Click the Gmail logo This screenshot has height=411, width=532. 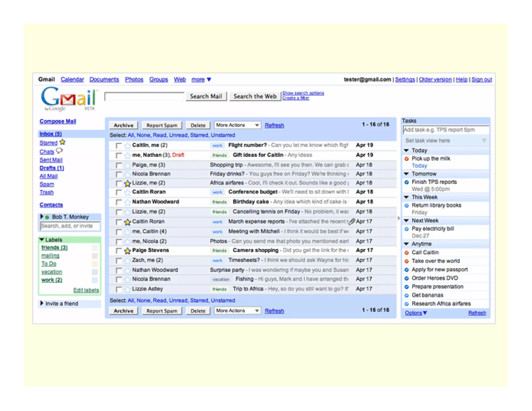coord(69,99)
